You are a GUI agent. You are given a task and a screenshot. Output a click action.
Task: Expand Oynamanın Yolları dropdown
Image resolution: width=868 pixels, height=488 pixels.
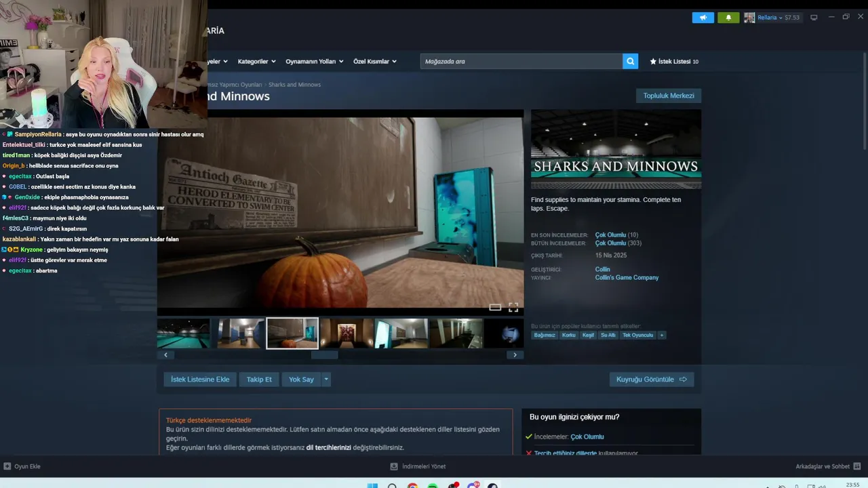tap(314, 61)
